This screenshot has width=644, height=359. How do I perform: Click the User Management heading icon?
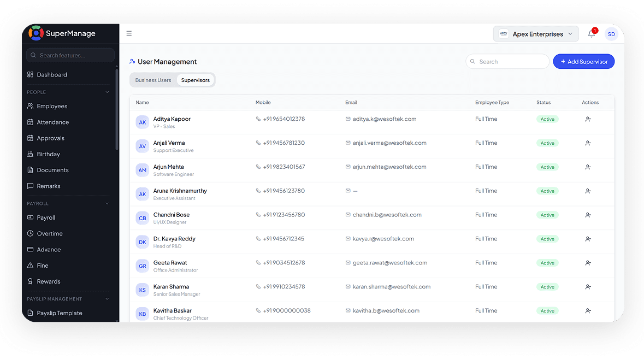tap(132, 62)
